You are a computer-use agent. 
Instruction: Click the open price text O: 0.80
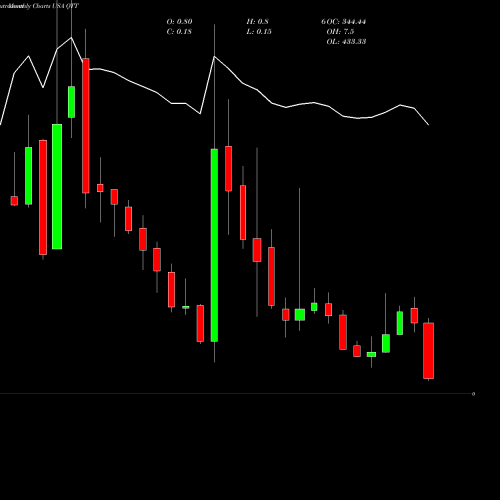point(179,22)
